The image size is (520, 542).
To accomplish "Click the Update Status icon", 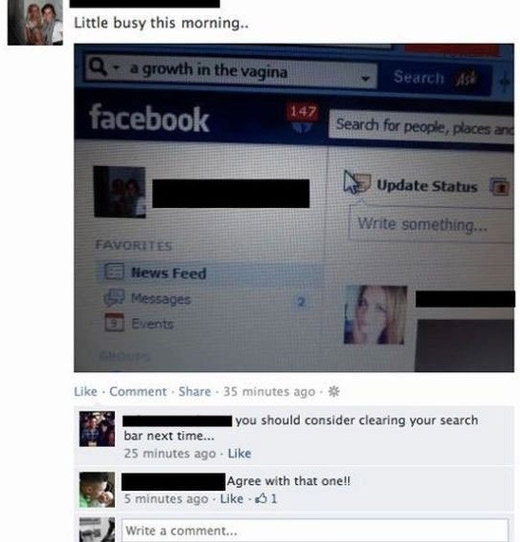I will (358, 182).
